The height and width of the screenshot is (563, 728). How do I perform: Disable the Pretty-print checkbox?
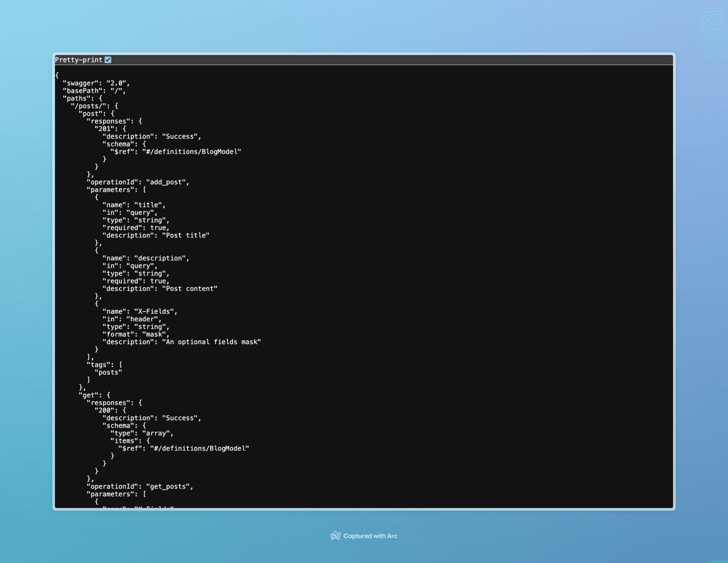tap(108, 59)
